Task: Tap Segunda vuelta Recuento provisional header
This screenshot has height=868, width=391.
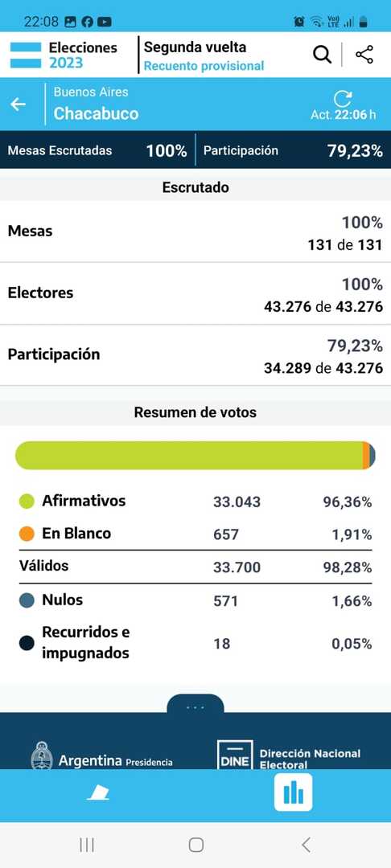Action: click(x=204, y=56)
